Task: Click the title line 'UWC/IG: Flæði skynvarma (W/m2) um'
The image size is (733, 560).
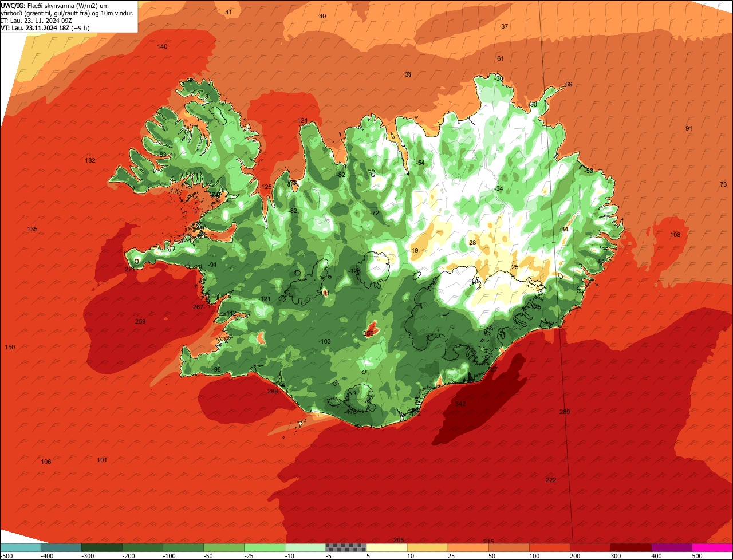Action: tap(55, 5)
